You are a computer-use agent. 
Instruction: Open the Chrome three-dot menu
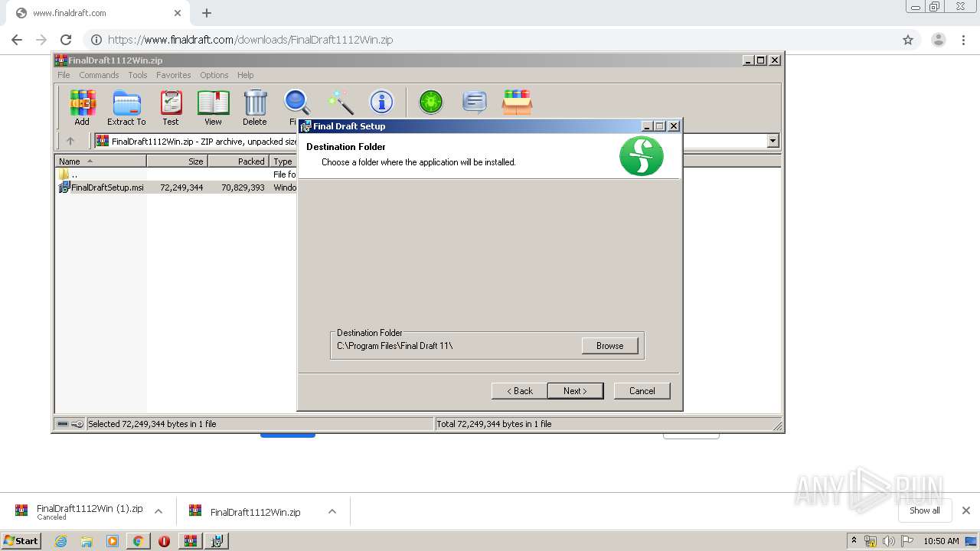coord(963,40)
